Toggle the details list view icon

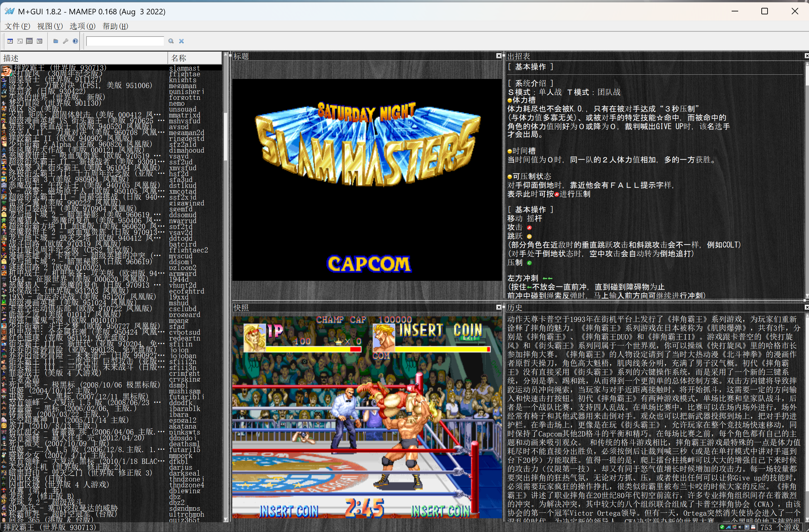click(30, 41)
